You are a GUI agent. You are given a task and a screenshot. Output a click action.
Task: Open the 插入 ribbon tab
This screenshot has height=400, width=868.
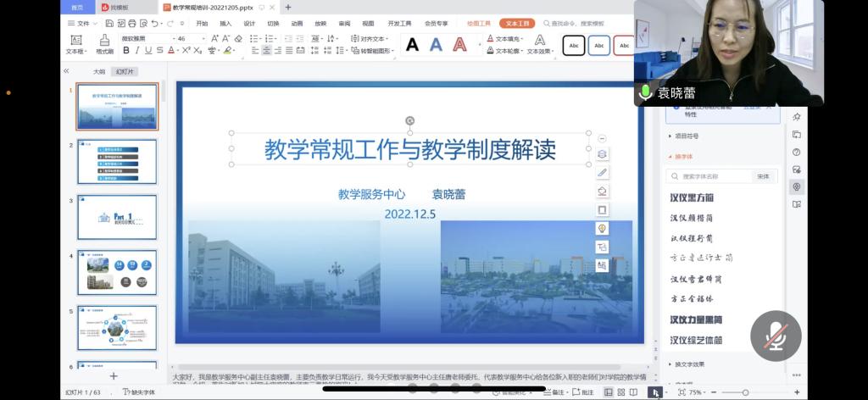225,24
